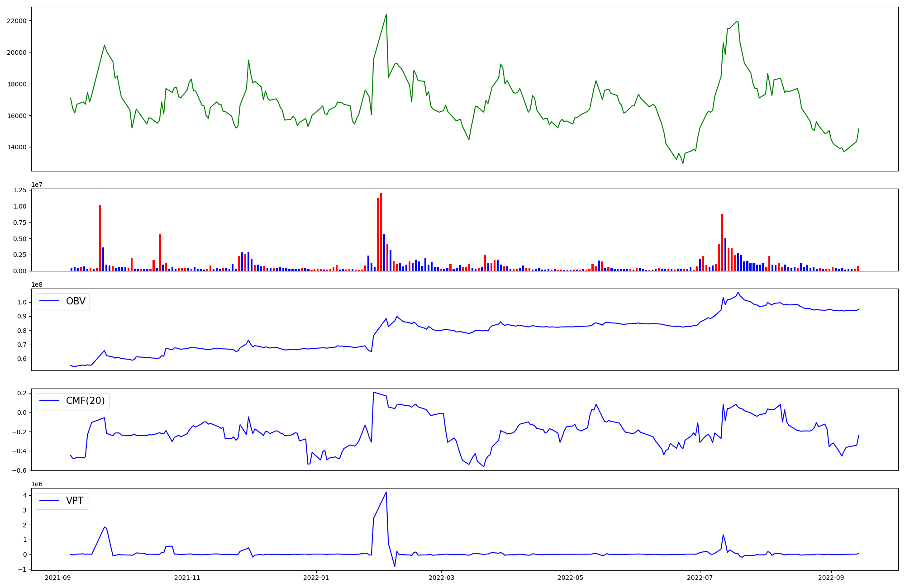Select the 2022-01 x-axis date label
This screenshot has height=588, width=905.
pos(316,578)
